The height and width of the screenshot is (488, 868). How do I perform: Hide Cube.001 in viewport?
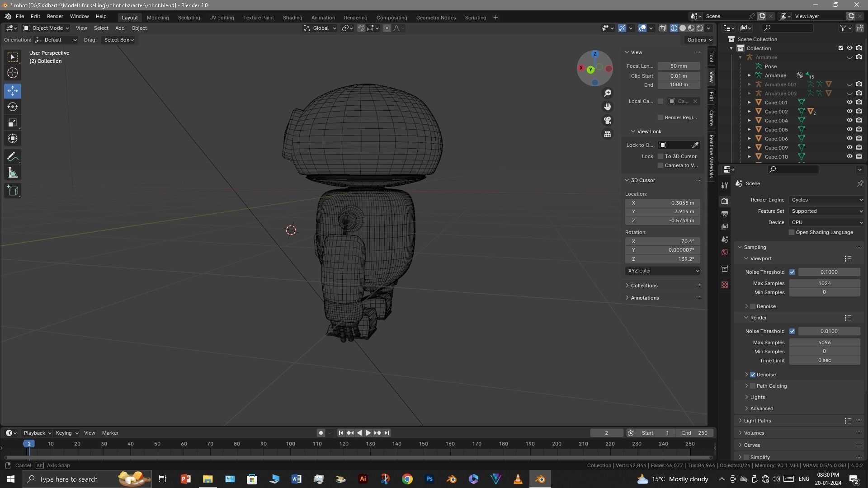[849, 103]
